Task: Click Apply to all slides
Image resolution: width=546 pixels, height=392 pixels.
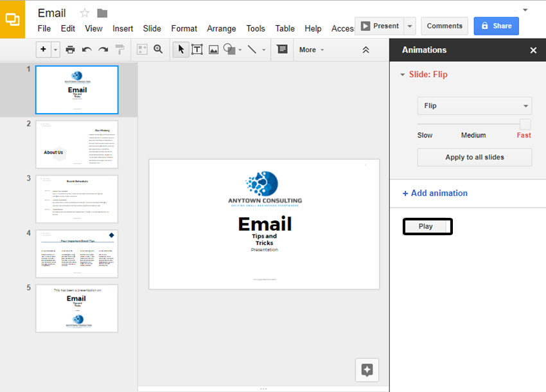Action: (475, 157)
